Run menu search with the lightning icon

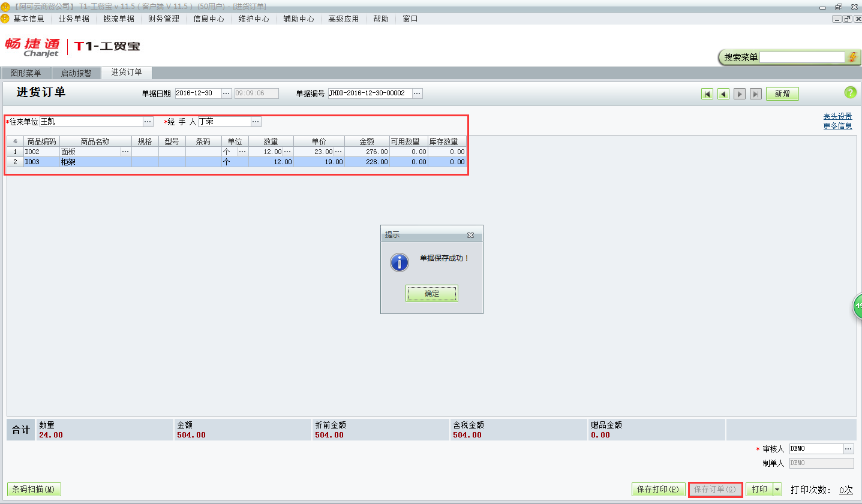click(852, 56)
